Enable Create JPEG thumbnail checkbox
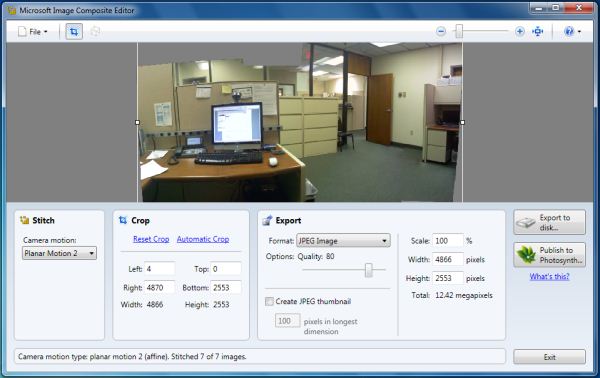The image size is (600, 378). click(x=269, y=301)
